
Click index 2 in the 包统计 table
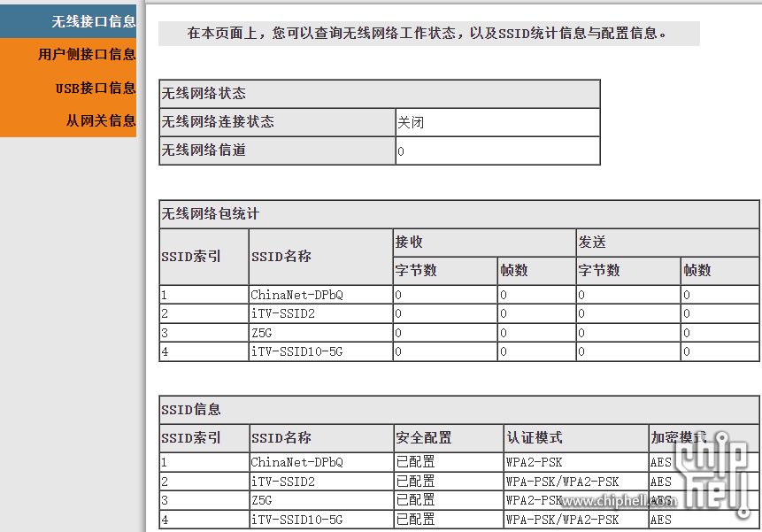[x=165, y=314]
